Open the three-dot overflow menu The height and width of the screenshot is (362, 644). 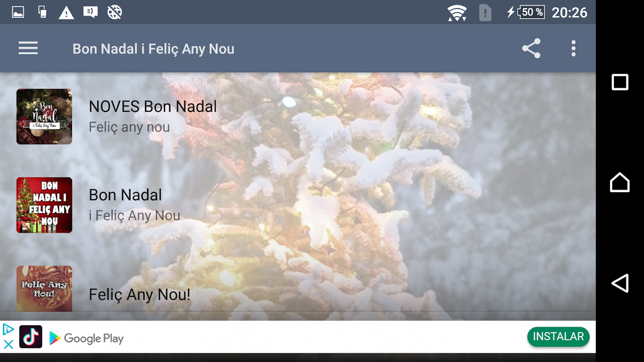[573, 48]
